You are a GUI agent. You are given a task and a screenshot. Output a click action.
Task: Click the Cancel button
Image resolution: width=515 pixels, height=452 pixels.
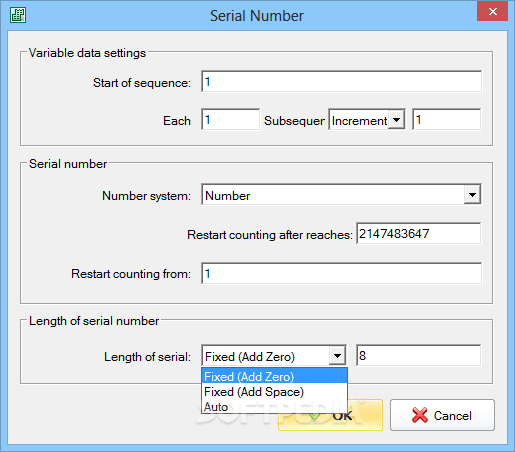click(x=442, y=415)
